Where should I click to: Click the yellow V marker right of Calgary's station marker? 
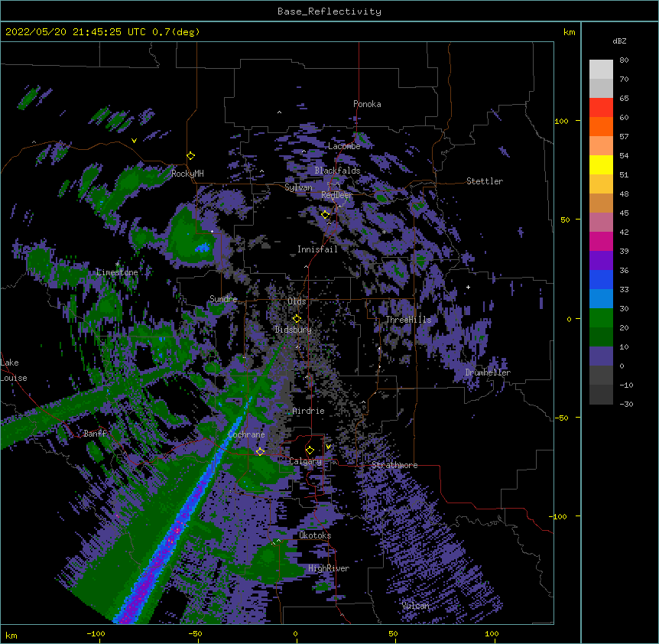328,447
